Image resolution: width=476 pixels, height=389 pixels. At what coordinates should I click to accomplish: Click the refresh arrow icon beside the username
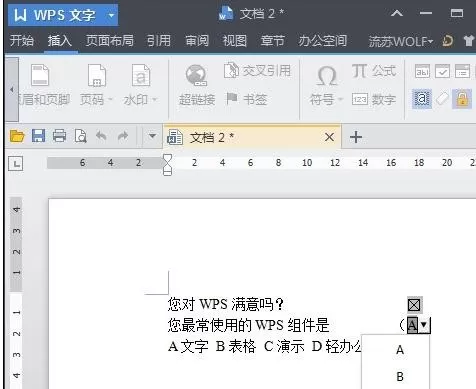point(448,41)
